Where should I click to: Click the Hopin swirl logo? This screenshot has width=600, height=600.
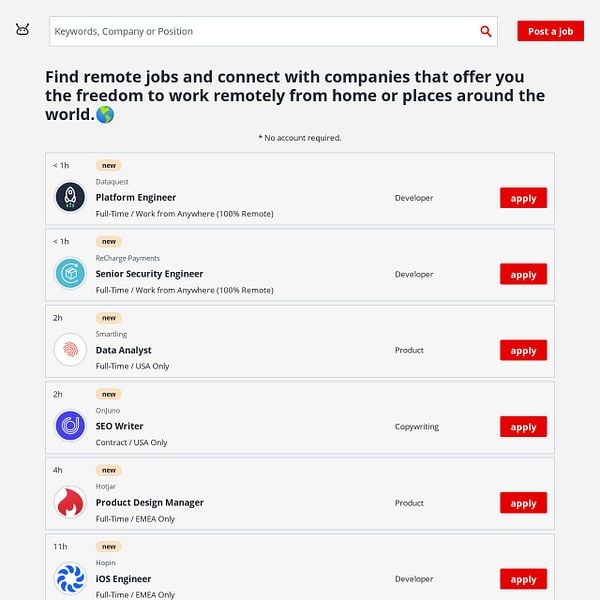point(70,578)
